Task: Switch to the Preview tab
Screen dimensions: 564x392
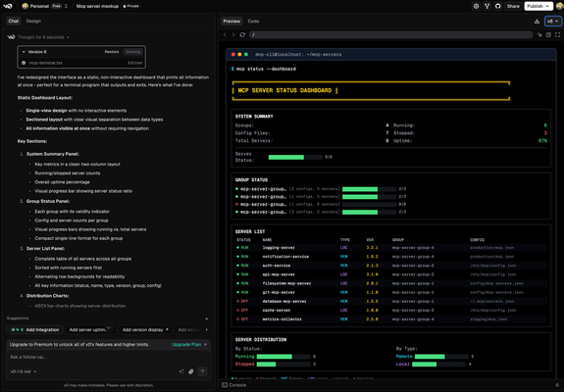Action: point(231,22)
